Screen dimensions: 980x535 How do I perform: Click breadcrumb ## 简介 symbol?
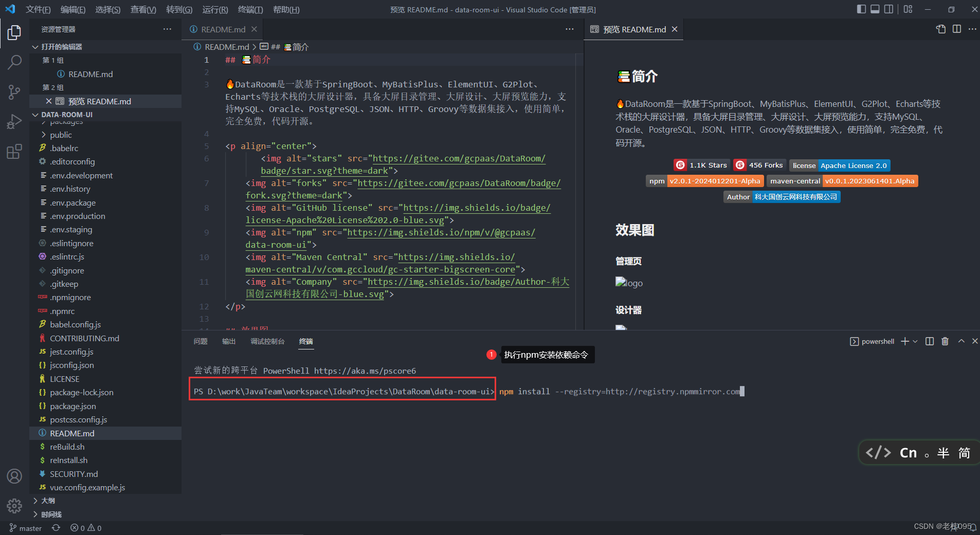pos(284,47)
